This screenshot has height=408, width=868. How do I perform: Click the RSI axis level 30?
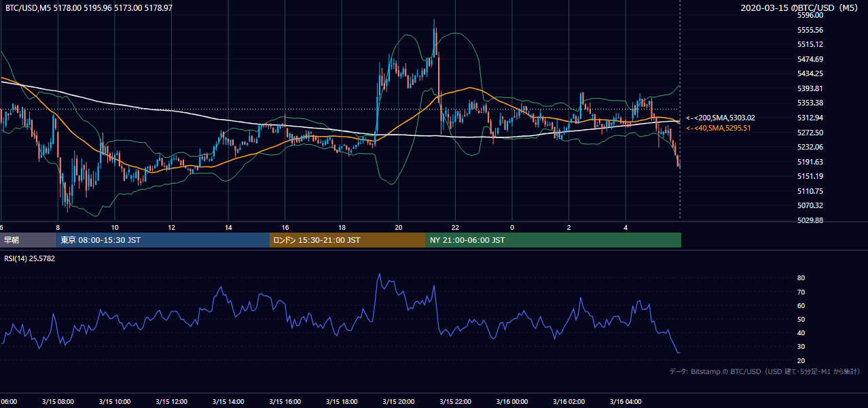(801, 347)
